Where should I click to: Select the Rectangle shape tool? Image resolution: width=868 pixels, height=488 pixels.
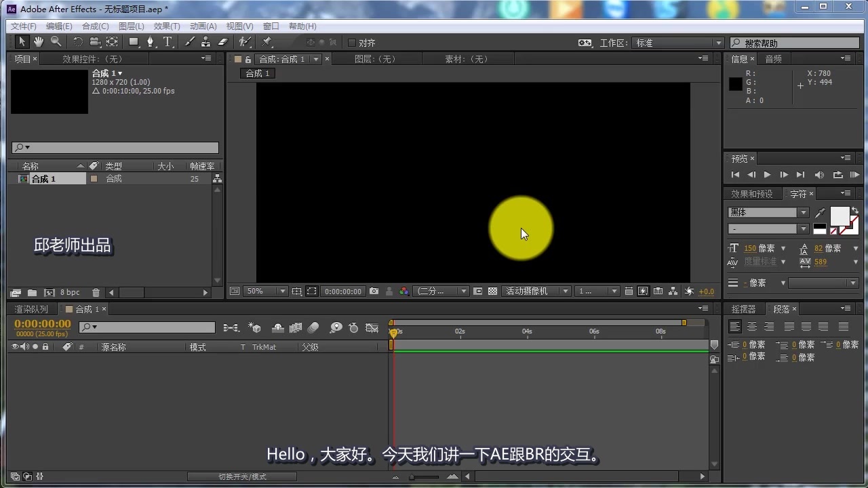134,42
